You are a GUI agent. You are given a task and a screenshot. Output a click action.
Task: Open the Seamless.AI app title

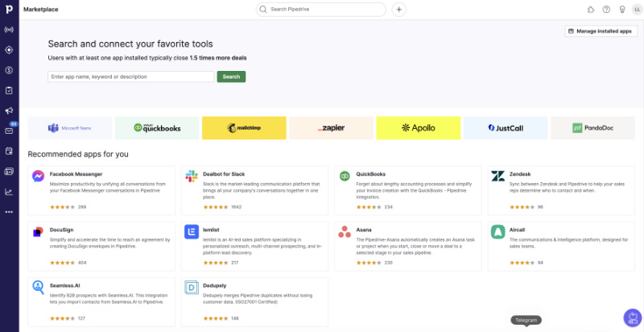click(x=65, y=285)
